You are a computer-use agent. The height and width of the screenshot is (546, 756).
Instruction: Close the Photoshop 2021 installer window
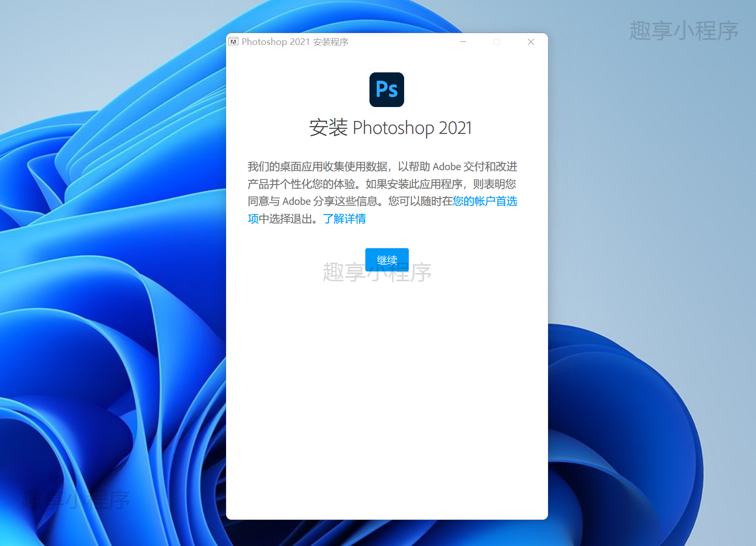[531, 42]
